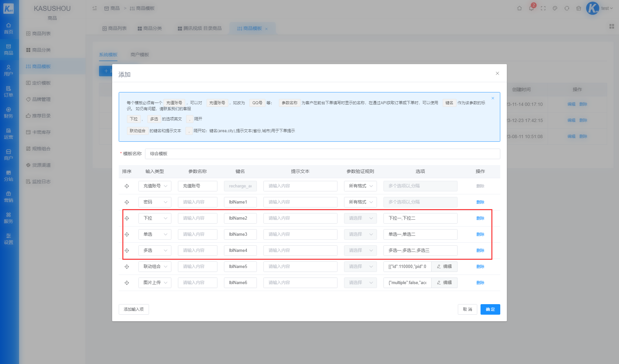Click the gift box icon in top bar
Image resolution: width=619 pixels, height=364 pixels.
pos(579,8)
